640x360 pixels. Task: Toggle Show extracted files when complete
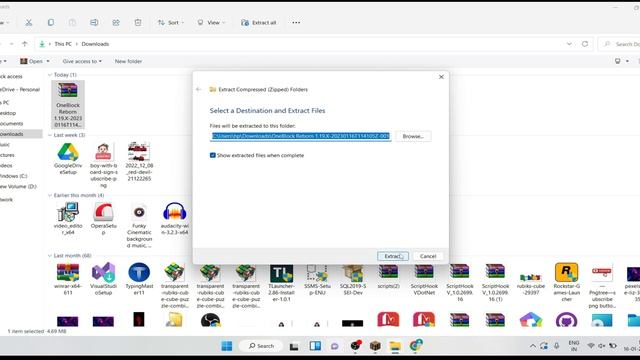(x=213, y=156)
